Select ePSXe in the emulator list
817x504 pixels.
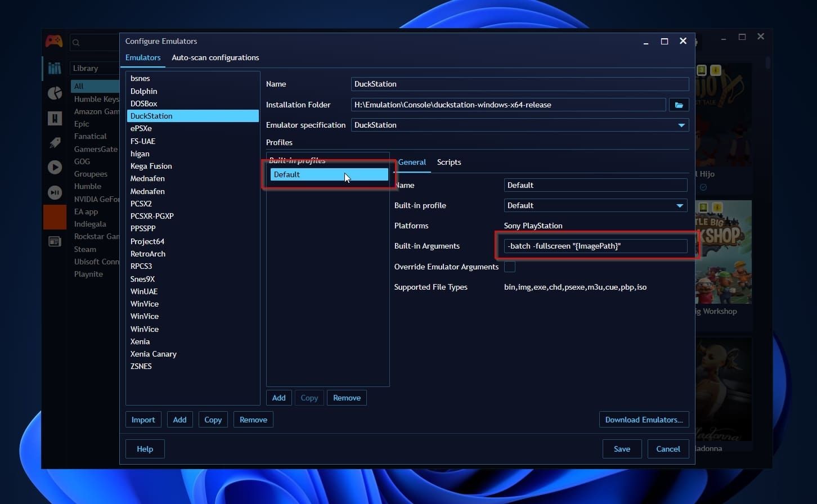coord(193,128)
